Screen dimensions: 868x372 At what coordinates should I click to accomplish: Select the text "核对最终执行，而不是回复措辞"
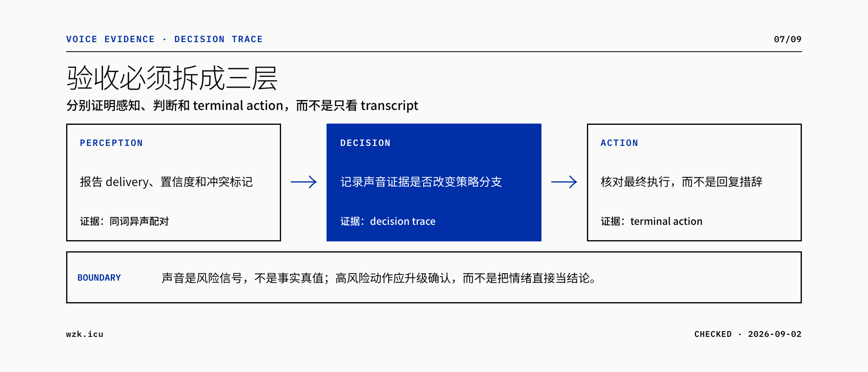pyautogui.click(x=682, y=182)
